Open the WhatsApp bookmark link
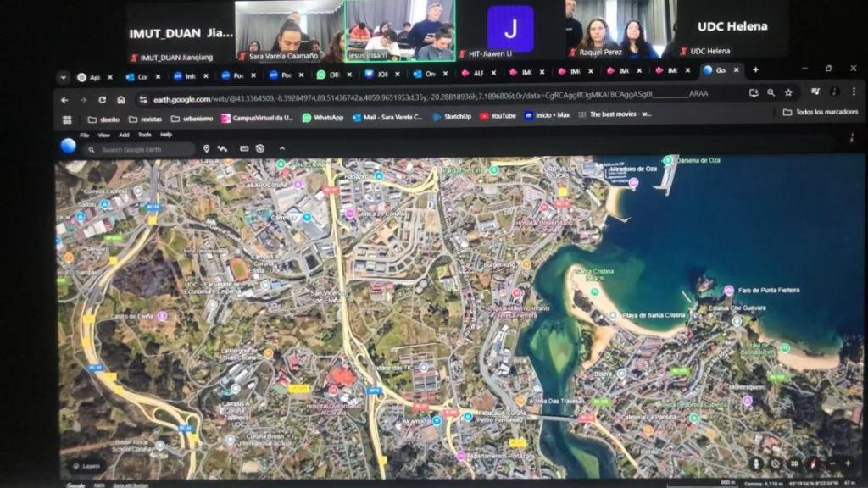 (x=323, y=118)
